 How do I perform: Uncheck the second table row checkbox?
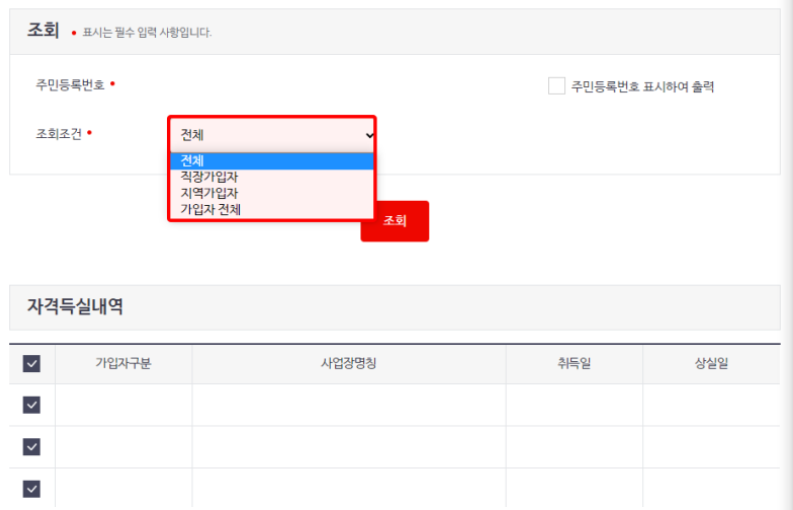32,447
